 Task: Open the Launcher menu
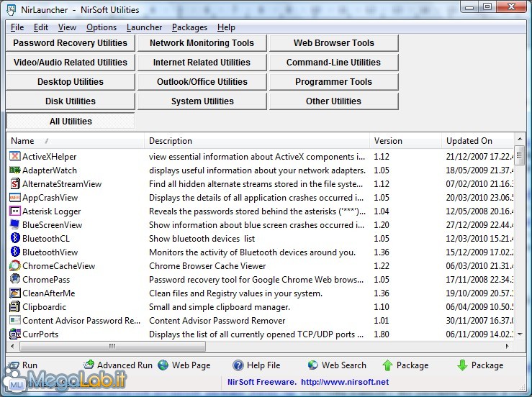[144, 27]
